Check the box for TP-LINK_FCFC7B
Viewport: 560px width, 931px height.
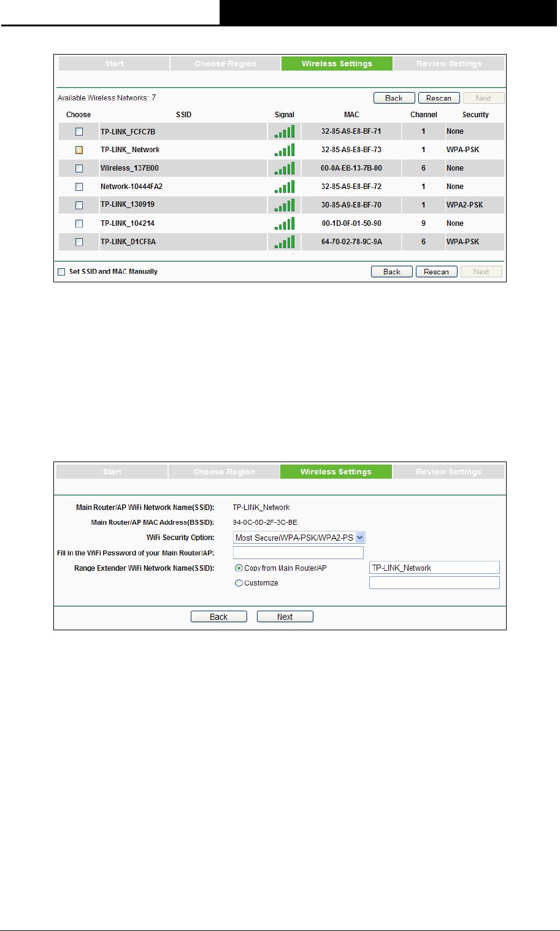coord(79,131)
